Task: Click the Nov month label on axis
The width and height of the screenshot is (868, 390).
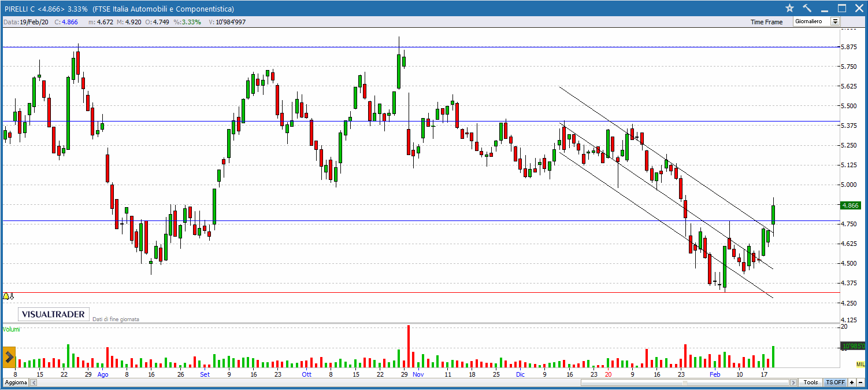Action: tap(418, 374)
